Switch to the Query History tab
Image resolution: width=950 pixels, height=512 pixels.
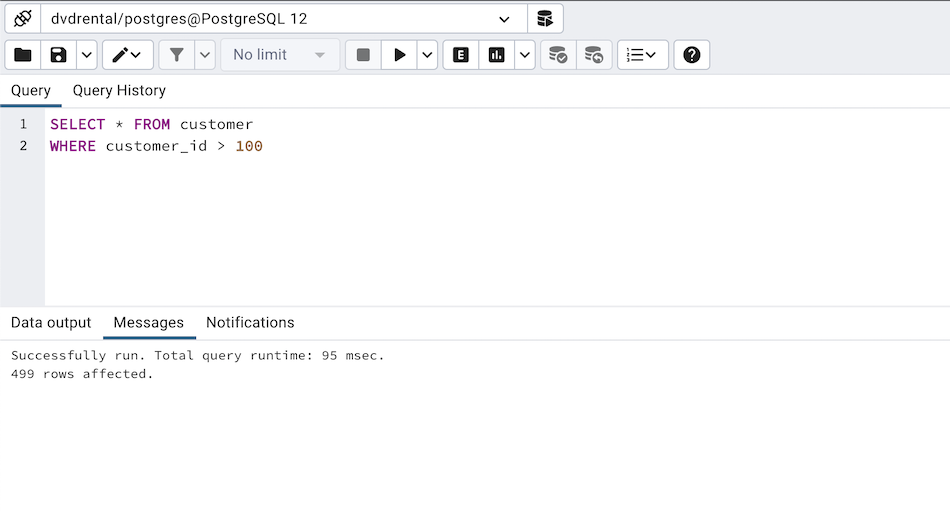pos(119,90)
